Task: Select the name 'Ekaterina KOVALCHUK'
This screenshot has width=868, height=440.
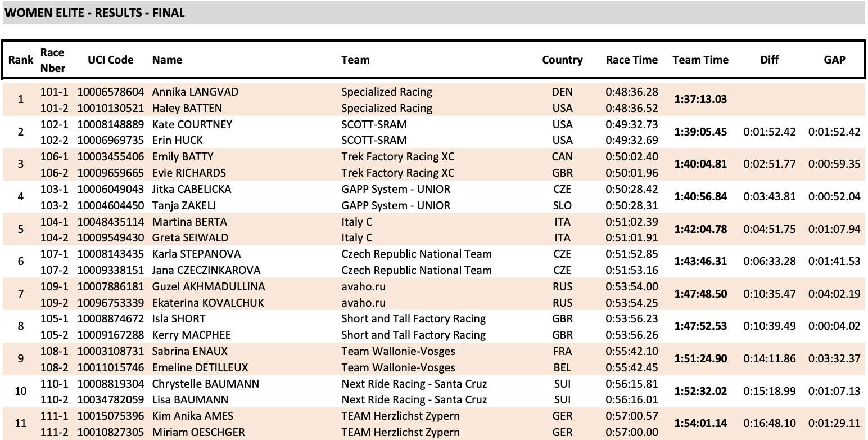Action: [x=208, y=303]
